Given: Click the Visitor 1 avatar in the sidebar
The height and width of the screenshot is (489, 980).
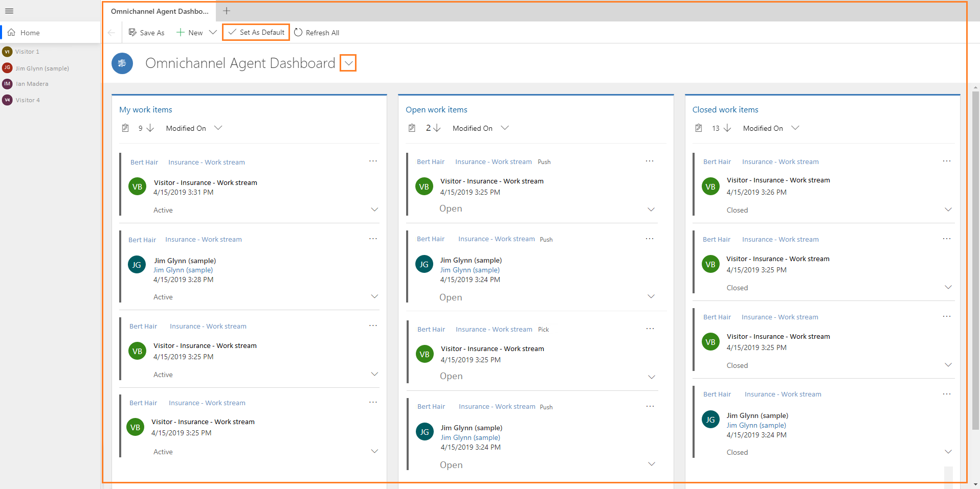Looking at the screenshot, I should click(7, 51).
